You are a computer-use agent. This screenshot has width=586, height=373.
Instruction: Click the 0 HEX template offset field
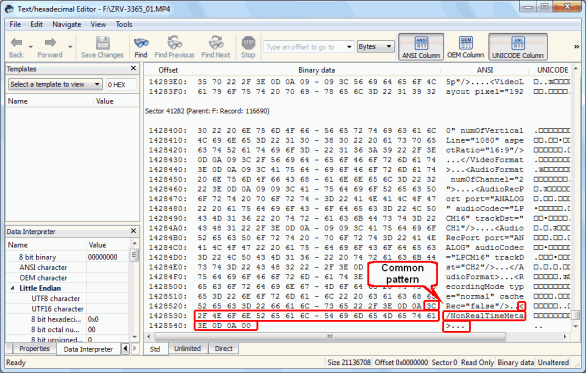[121, 85]
